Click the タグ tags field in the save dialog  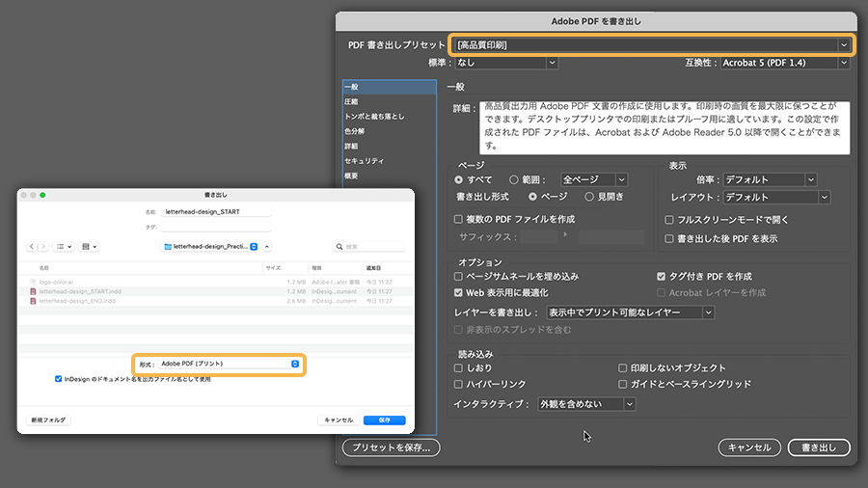(215, 227)
